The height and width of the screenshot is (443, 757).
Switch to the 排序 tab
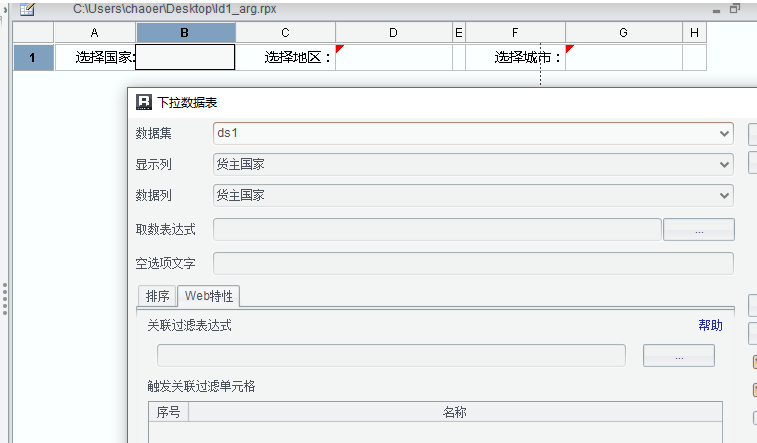tap(157, 296)
